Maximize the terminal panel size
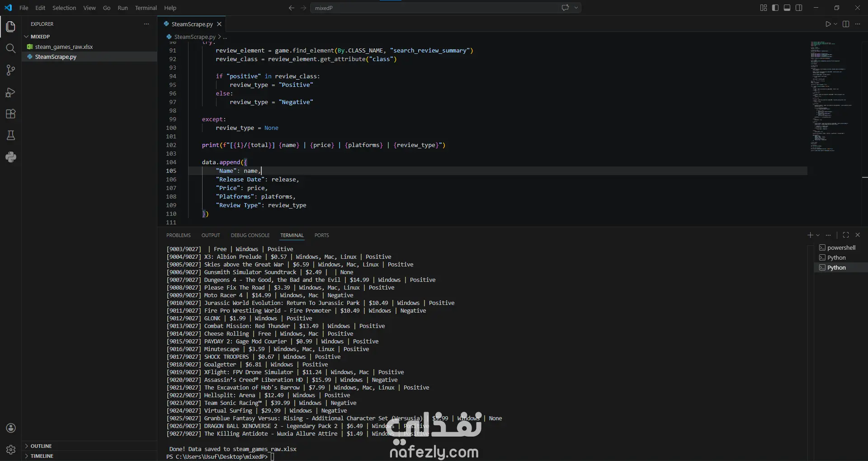 846,235
